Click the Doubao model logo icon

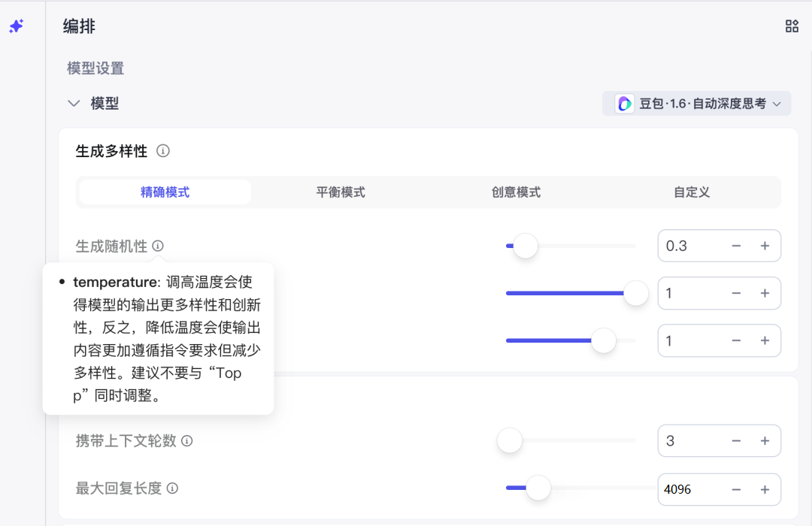pos(624,104)
